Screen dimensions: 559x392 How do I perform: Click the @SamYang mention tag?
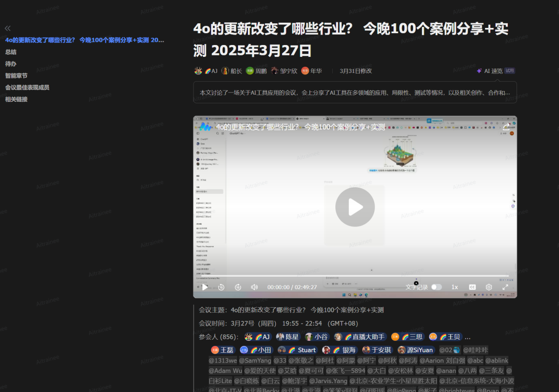255,360
